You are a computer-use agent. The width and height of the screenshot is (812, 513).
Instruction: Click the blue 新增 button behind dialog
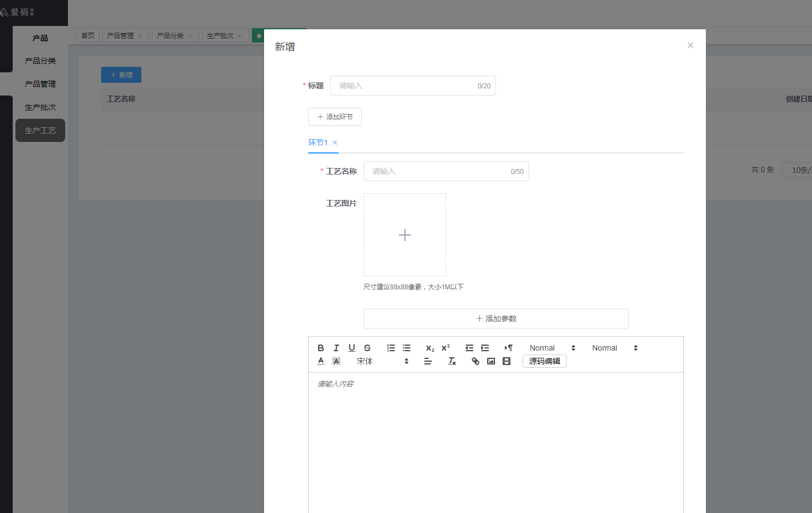[x=121, y=75]
